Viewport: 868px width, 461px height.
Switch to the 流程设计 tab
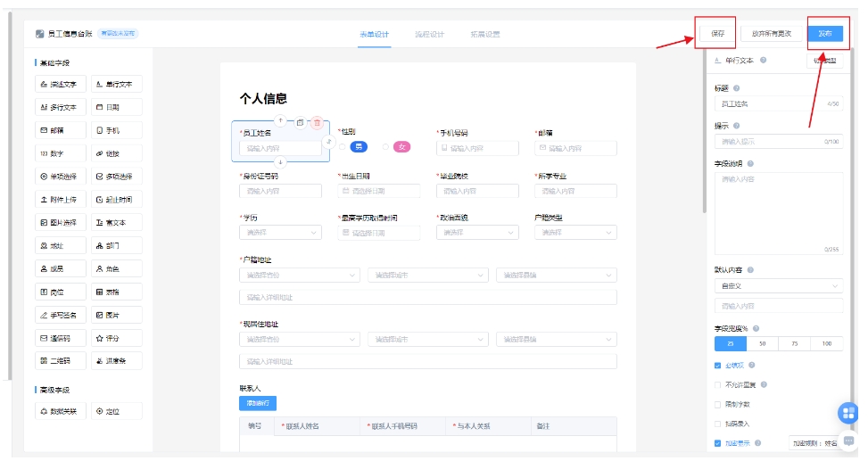[x=429, y=35]
